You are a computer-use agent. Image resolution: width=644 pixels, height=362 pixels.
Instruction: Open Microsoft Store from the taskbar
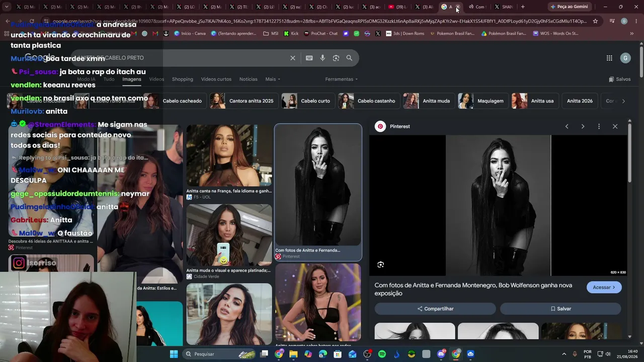coord(338,354)
